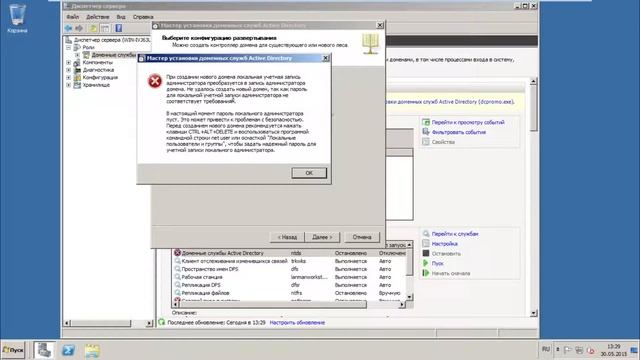Screen dimensions: 640x360
Task: Click the forward arrow in Server Manager toolbar
Action: (x=79, y=28)
